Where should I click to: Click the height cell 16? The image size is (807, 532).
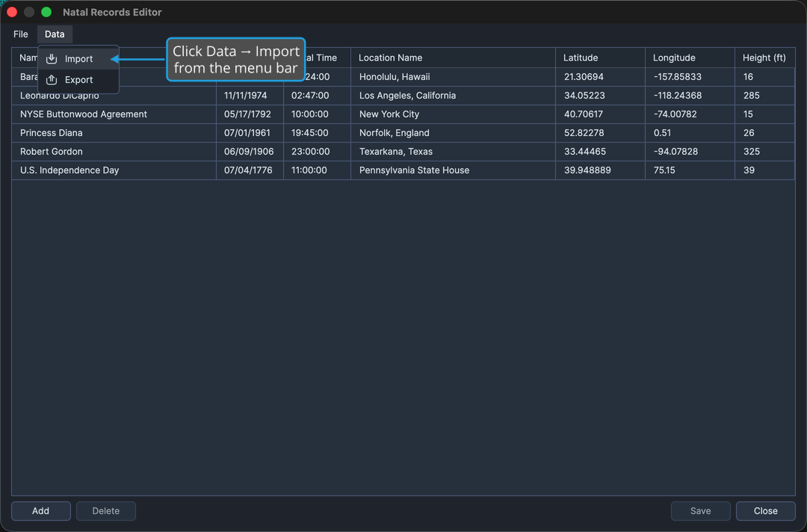pyautogui.click(x=765, y=77)
